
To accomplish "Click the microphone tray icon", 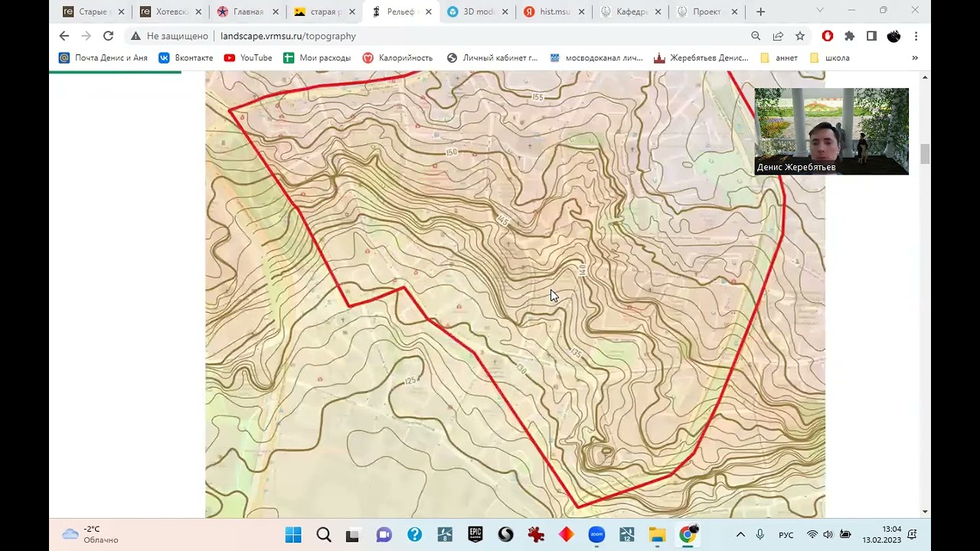I will 760,535.
